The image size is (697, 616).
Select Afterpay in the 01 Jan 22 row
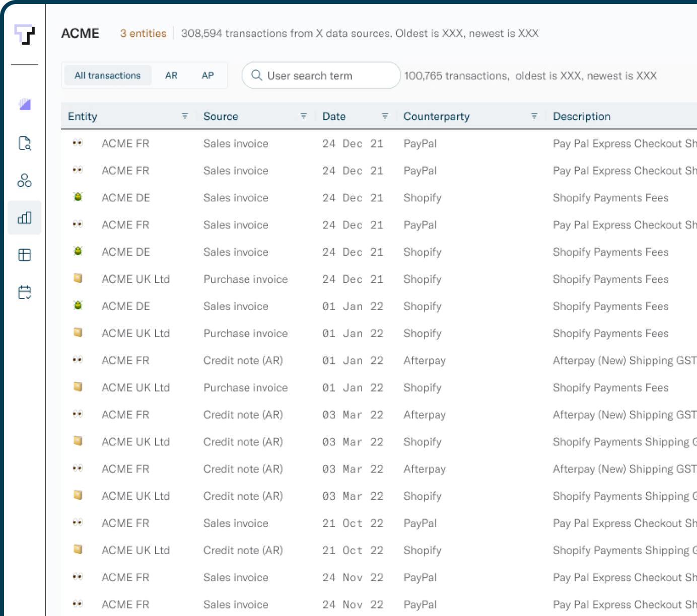coord(425,360)
